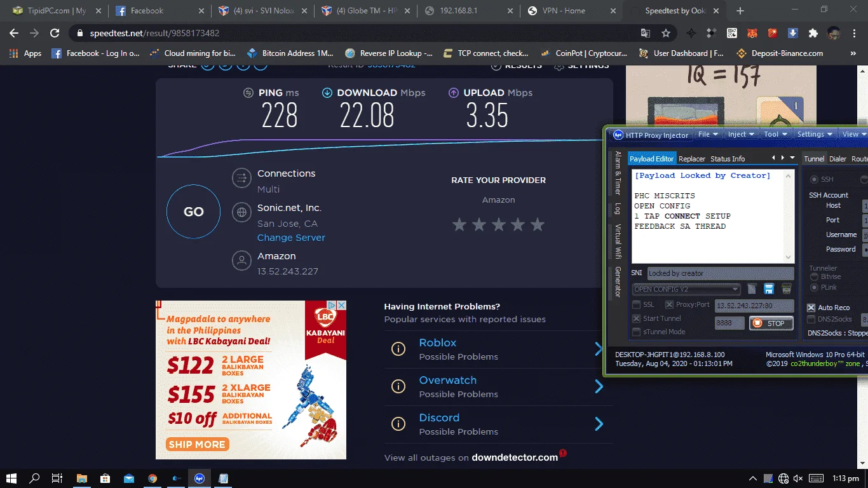868x488 pixels.
Task: Click the Change Server link
Action: pos(291,238)
